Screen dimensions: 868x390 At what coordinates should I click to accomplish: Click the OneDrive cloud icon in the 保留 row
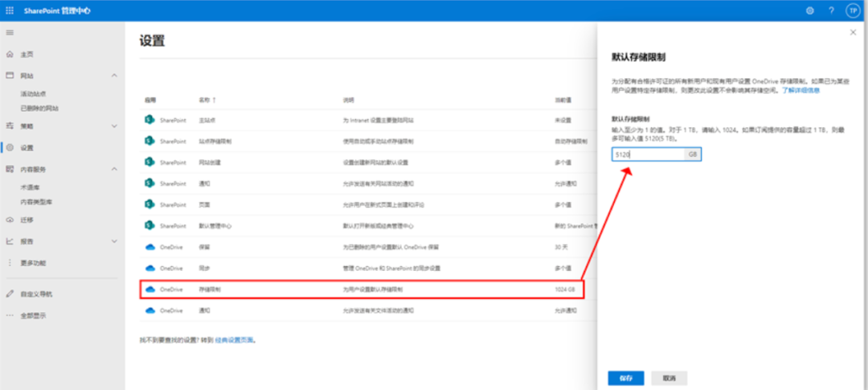(x=149, y=247)
